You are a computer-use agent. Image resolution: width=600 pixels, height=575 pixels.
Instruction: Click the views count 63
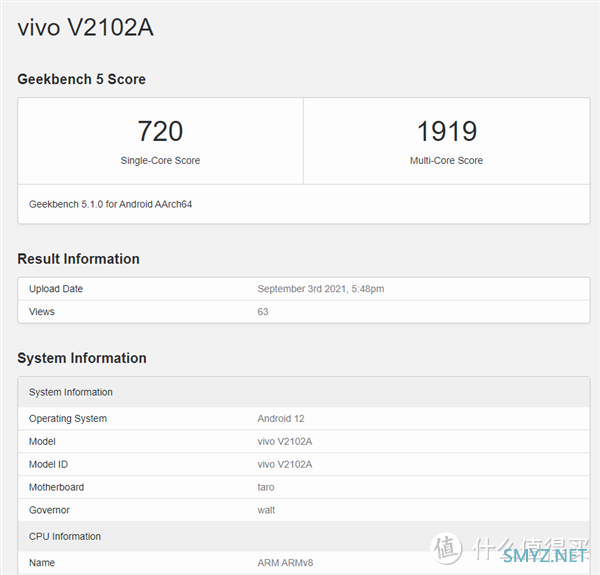pyautogui.click(x=263, y=312)
